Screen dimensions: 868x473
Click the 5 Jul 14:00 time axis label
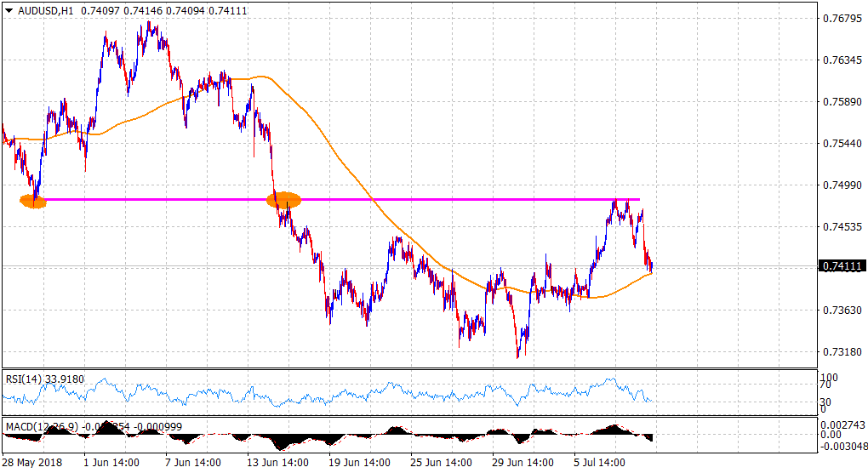pos(600,463)
